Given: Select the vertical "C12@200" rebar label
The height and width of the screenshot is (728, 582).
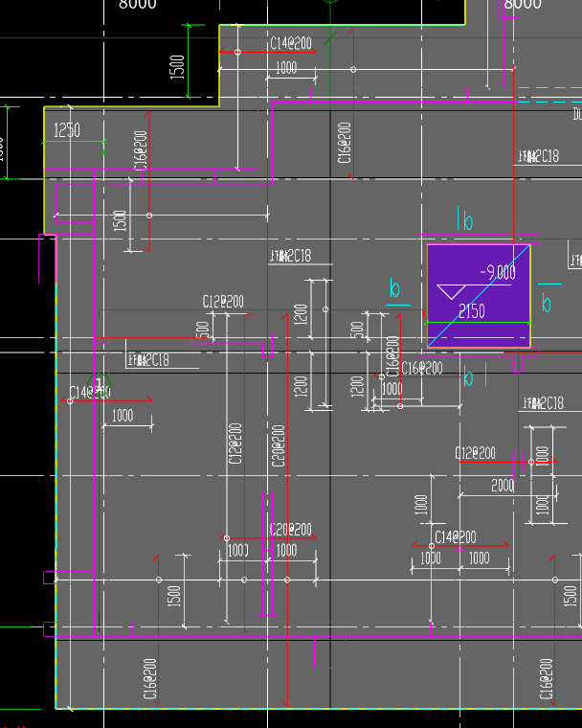Looking at the screenshot, I should pyautogui.click(x=235, y=444).
